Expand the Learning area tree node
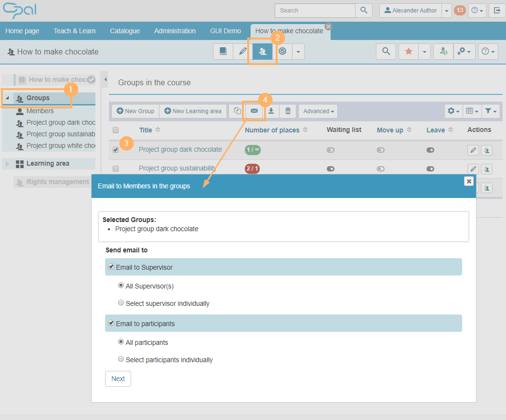 click(x=7, y=164)
